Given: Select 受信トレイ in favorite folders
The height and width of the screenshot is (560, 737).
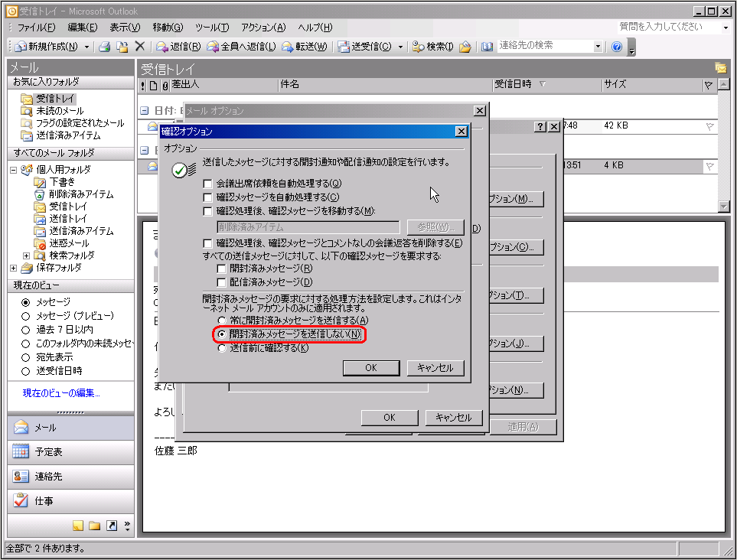Looking at the screenshot, I should pyautogui.click(x=47, y=99).
